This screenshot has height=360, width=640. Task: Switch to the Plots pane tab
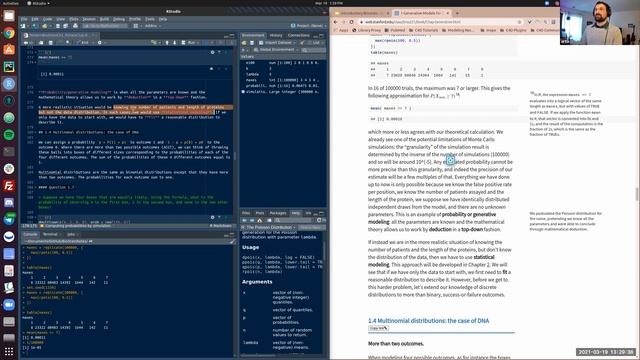(x=260, y=213)
